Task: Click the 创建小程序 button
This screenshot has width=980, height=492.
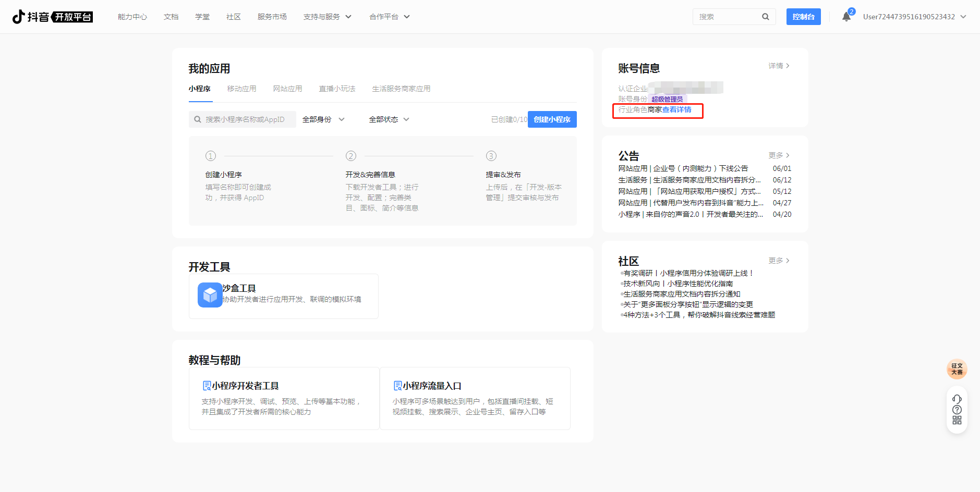Action: click(x=552, y=119)
